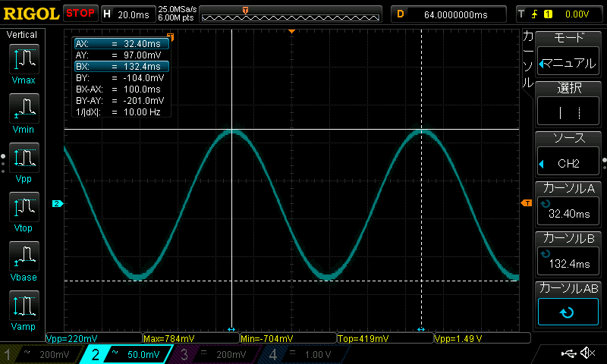Screen dimensions: 607x364
Task: Toggle channel 1 200mV tab
Action: 42,354
